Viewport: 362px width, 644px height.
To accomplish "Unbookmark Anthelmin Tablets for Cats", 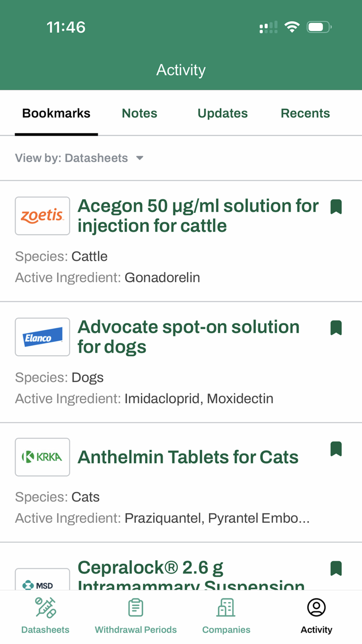I will [x=336, y=449].
